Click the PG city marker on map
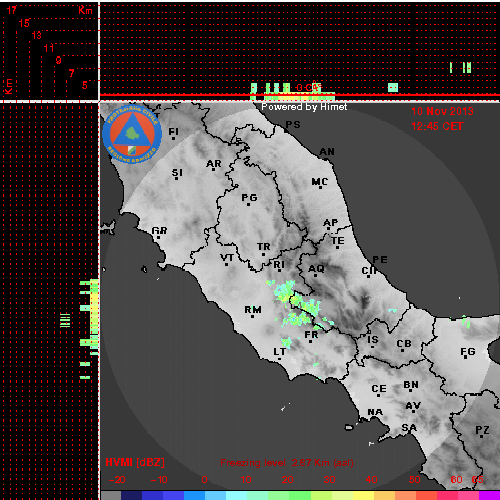500x500 pixels. 248,204
